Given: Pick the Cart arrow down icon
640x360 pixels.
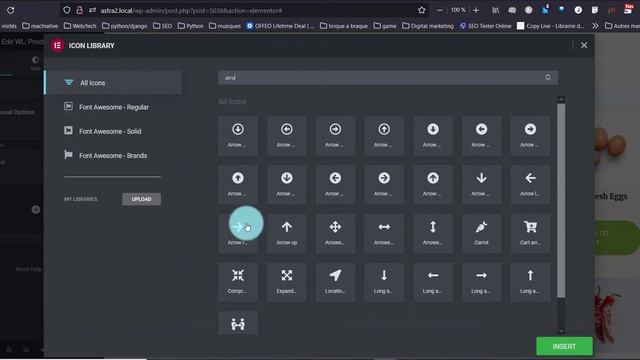Looking at the screenshot, I should 530,233.
